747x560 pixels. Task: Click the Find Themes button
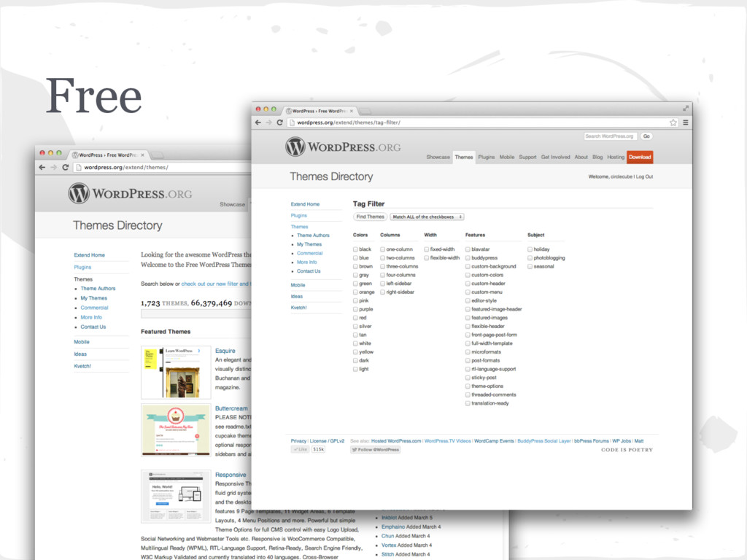(370, 217)
